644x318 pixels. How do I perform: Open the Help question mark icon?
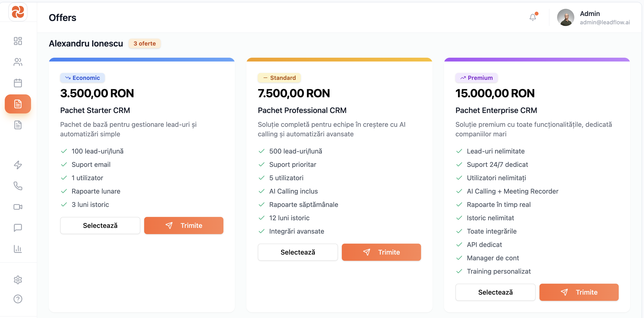tap(18, 299)
